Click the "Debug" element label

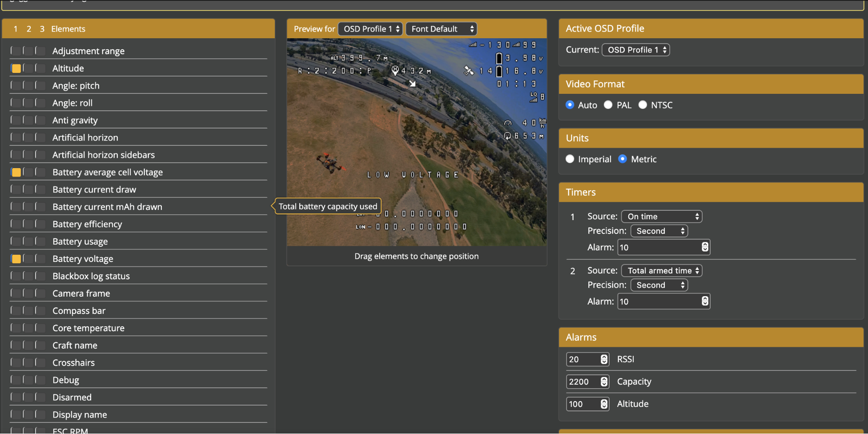(x=66, y=380)
